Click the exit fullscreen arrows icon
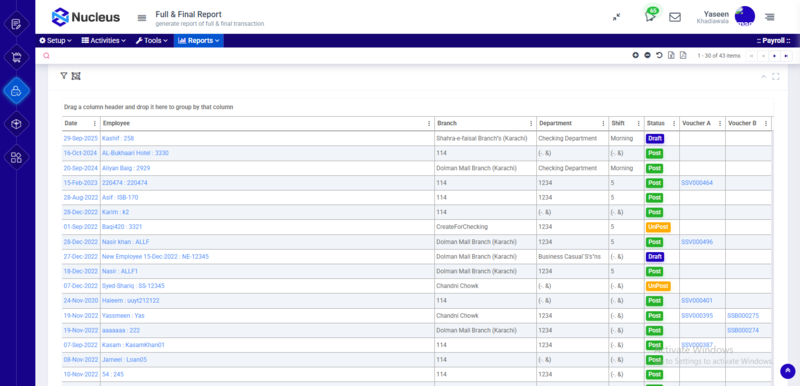This screenshot has width=800, height=386. pos(616,17)
